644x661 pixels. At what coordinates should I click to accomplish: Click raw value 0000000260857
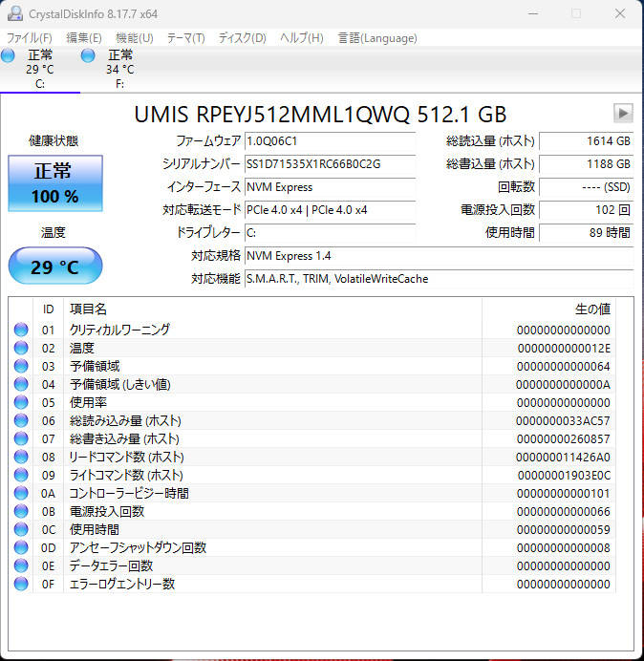click(x=564, y=438)
